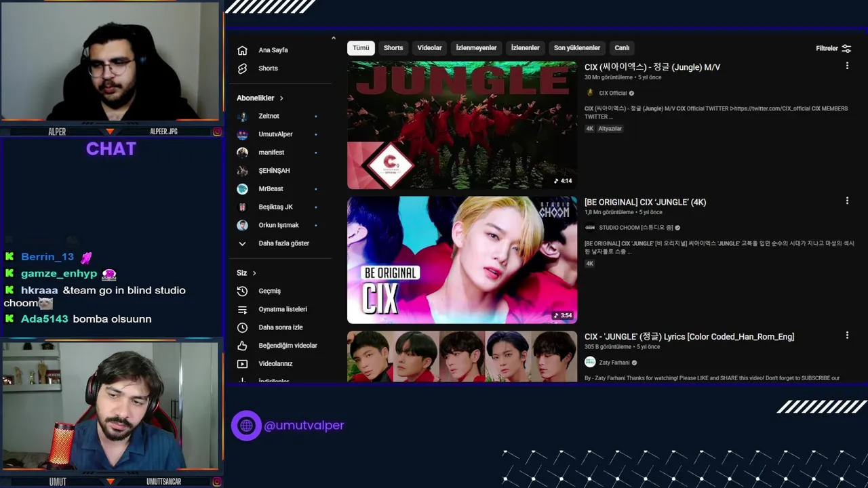Open manifest channel avatar
The width and height of the screenshot is (868, 488).
pyautogui.click(x=242, y=152)
